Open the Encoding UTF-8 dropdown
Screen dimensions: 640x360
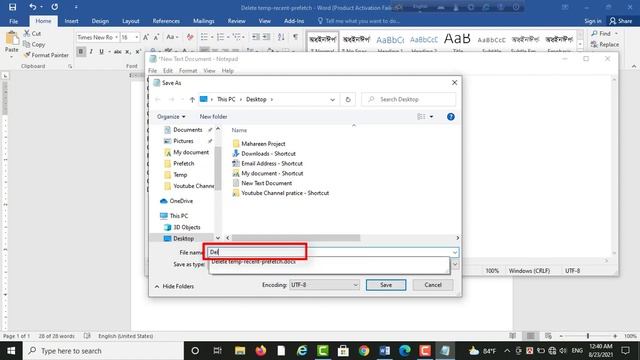point(324,285)
